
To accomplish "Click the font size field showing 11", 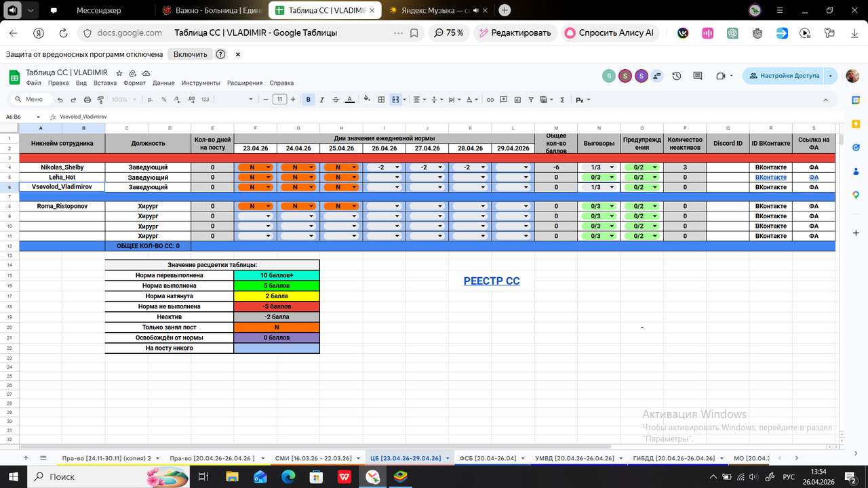I will pyautogui.click(x=280, y=100).
